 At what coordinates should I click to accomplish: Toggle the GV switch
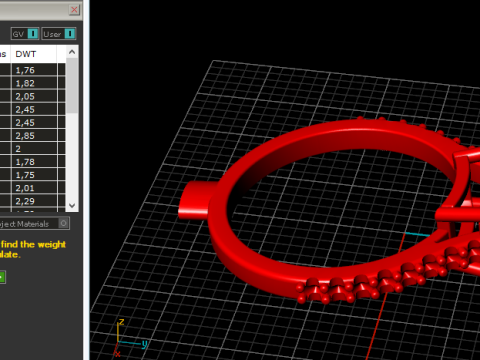[25, 34]
